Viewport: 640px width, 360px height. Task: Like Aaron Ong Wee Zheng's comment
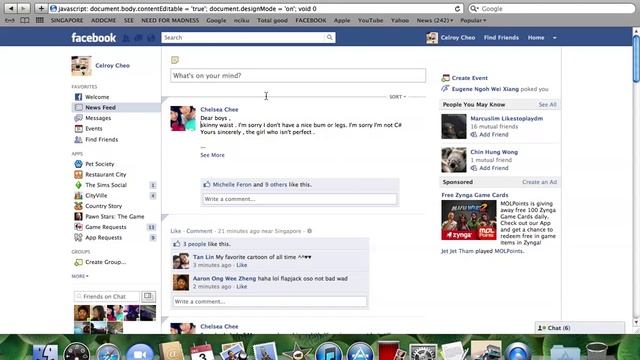(x=242, y=287)
